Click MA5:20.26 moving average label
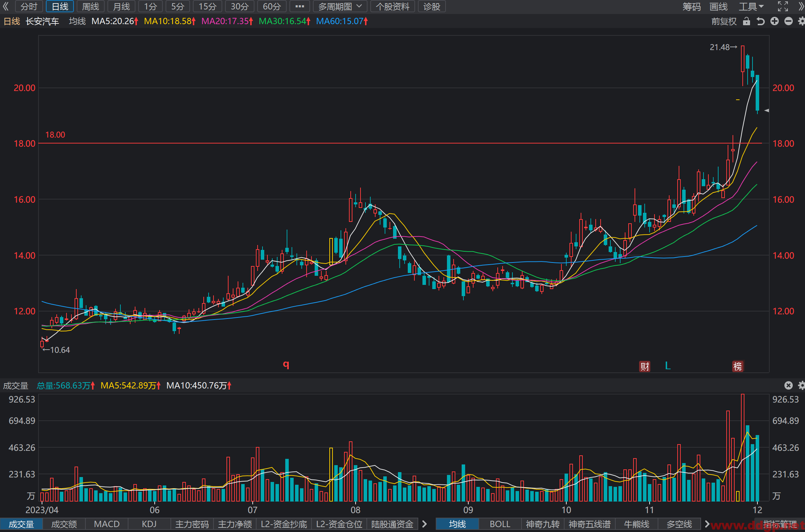Viewport: 805px width, 532px height. click(x=114, y=21)
